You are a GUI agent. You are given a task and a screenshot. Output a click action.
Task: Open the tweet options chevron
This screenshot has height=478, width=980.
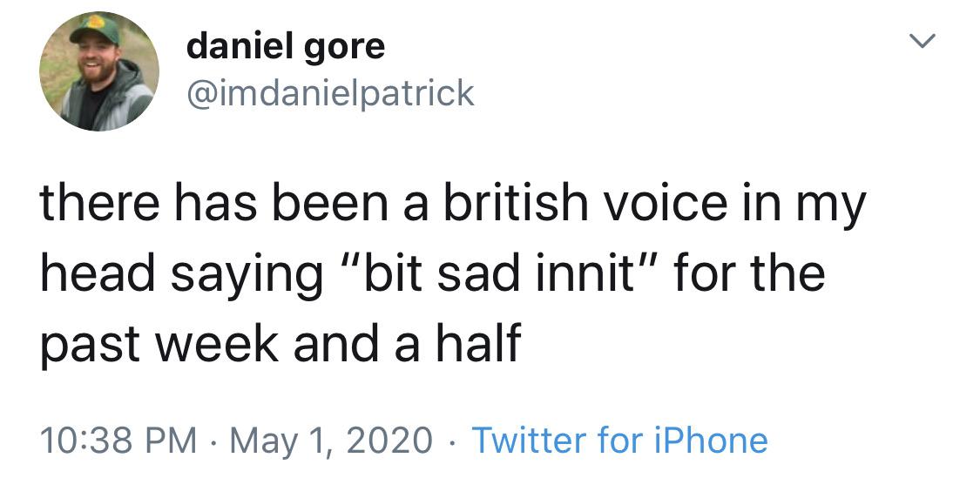click(927, 41)
